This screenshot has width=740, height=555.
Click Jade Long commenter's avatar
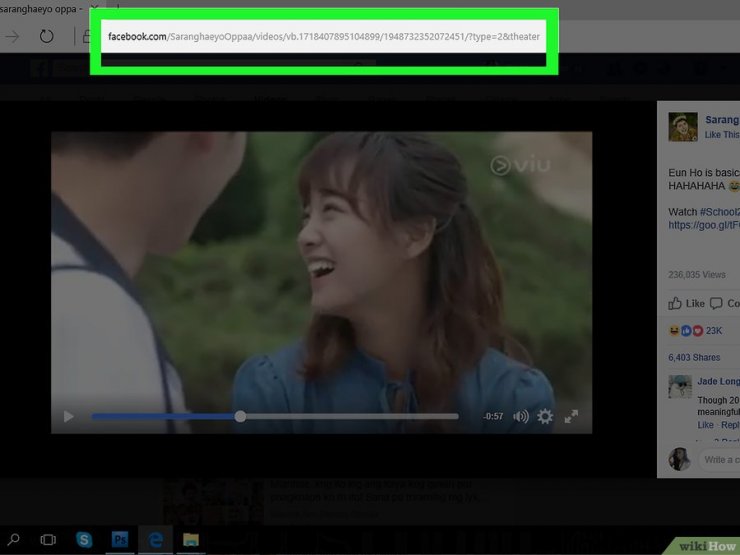click(x=680, y=387)
